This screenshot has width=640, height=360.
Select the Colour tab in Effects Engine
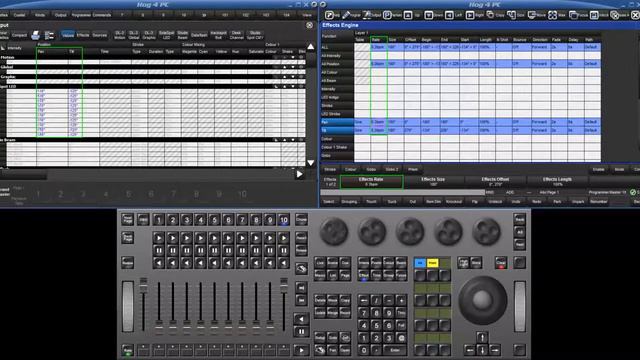[x=351, y=169]
